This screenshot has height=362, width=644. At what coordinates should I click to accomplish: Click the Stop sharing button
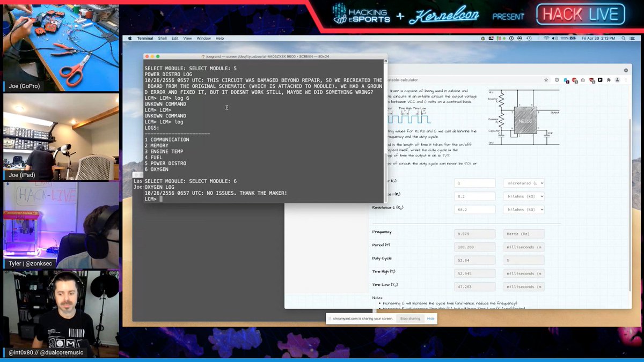(x=411, y=319)
